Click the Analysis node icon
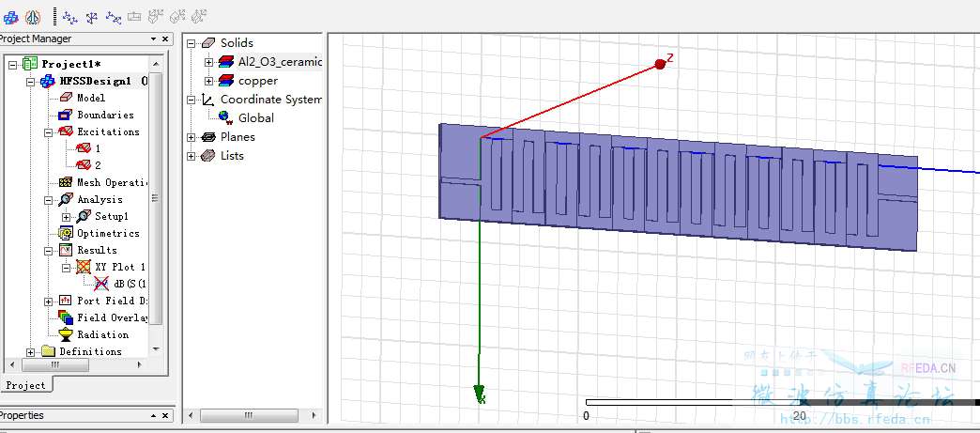 click(x=66, y=199)
